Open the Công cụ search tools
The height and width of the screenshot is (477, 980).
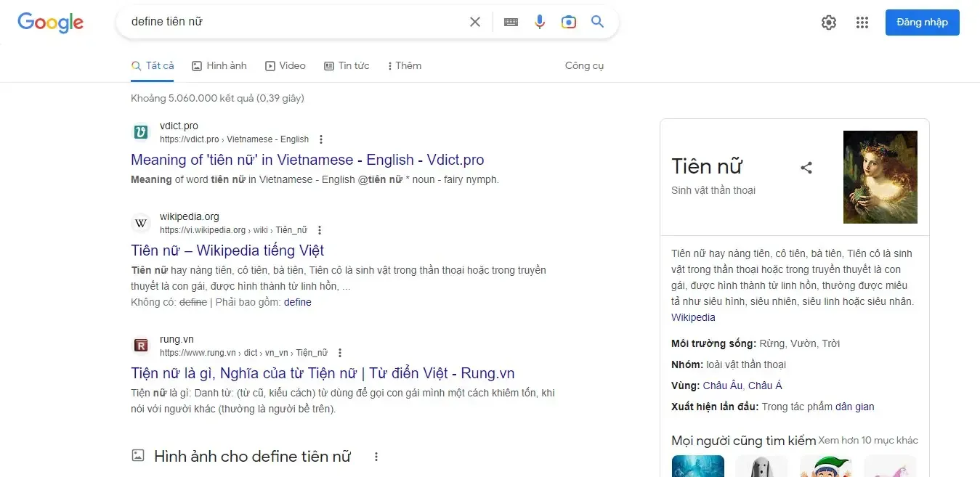(584, 65)
